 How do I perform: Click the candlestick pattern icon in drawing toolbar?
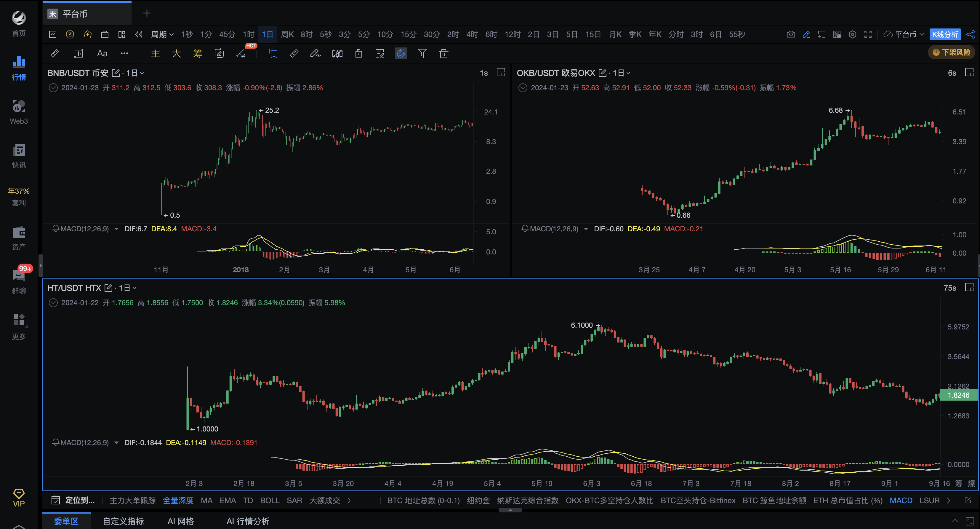337,53
